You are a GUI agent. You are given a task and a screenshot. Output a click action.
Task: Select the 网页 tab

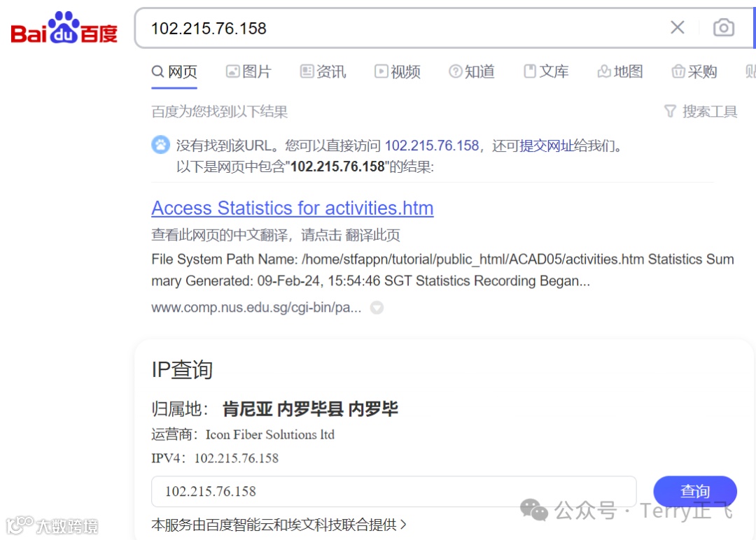point(174,72)
